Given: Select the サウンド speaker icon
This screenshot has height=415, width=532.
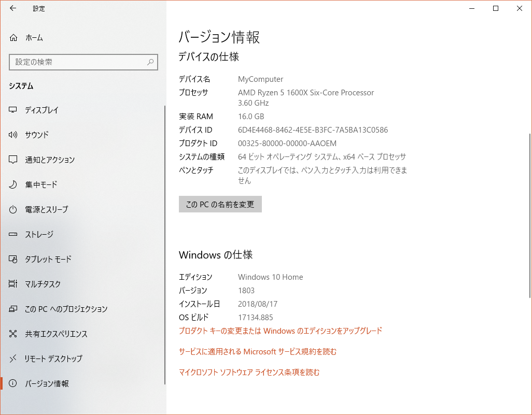Looking at the screenshot, I should tap(13, 135).
